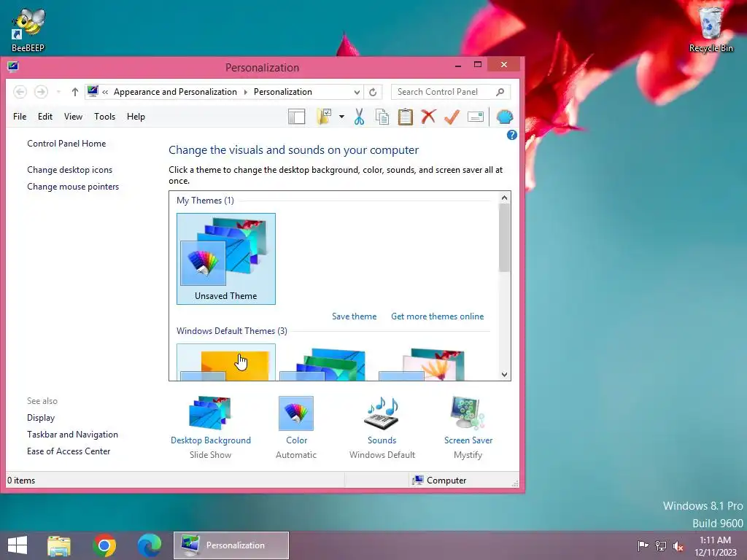
Task: Launch Microsoft Edge from taskbar
Action: [150, 545]
